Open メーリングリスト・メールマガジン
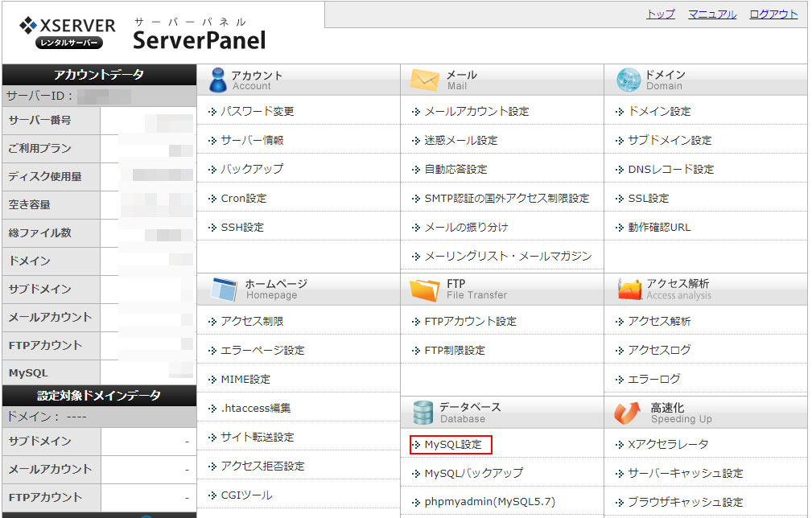The image size is (812, 518). (508, 256)
